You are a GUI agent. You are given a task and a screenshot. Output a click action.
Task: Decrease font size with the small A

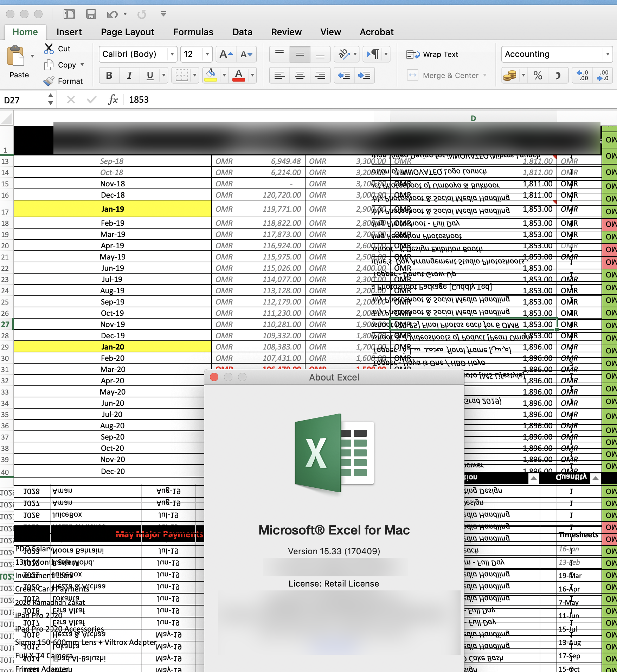pos(246,54)
